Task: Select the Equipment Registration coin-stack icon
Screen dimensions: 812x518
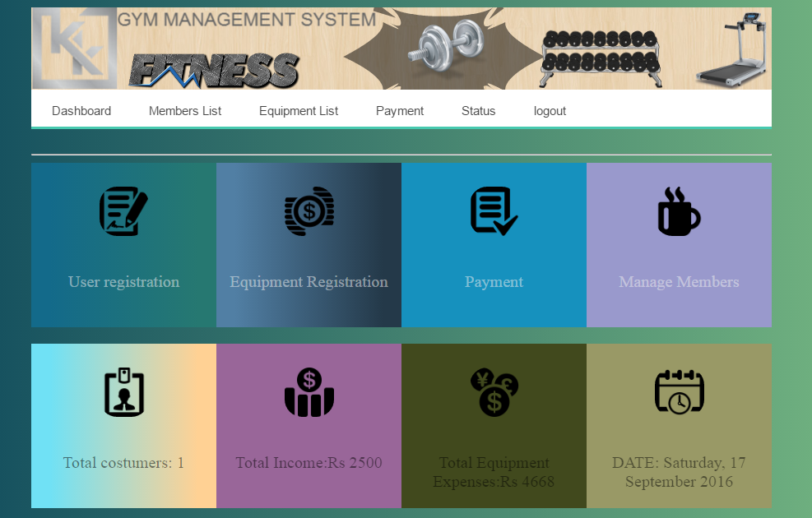Action: tap(309, 210)
